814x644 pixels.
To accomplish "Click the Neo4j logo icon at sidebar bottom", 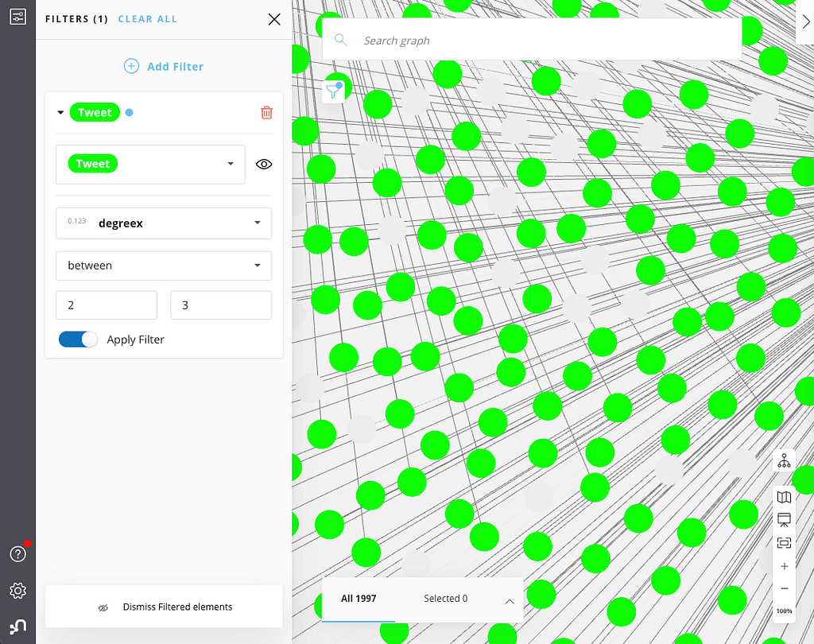I will tap(17, 627).
